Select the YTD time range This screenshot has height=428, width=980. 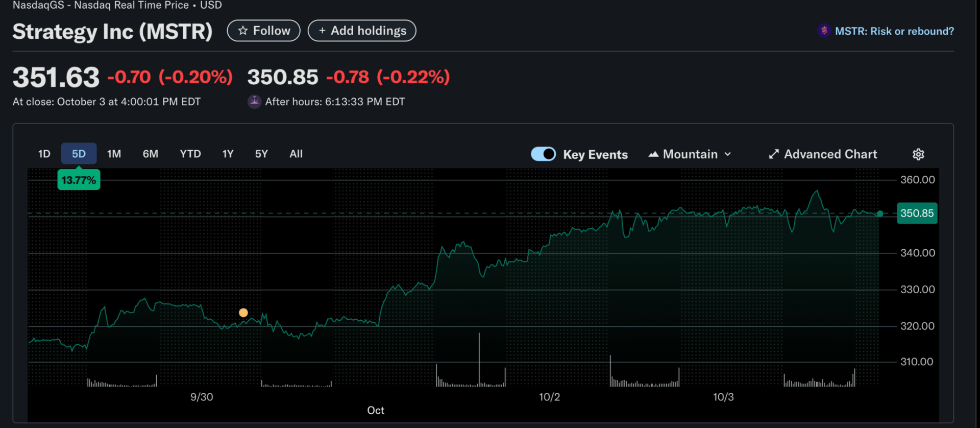(x=190, y=154)
